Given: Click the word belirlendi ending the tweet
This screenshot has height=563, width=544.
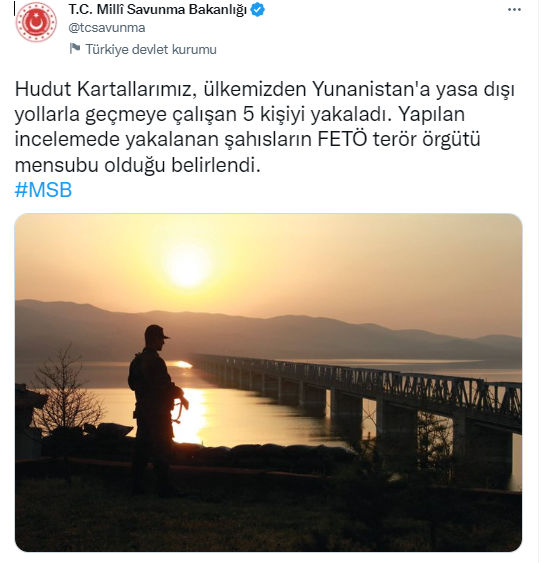Looking at the screenshot, I should coord(215,165).
